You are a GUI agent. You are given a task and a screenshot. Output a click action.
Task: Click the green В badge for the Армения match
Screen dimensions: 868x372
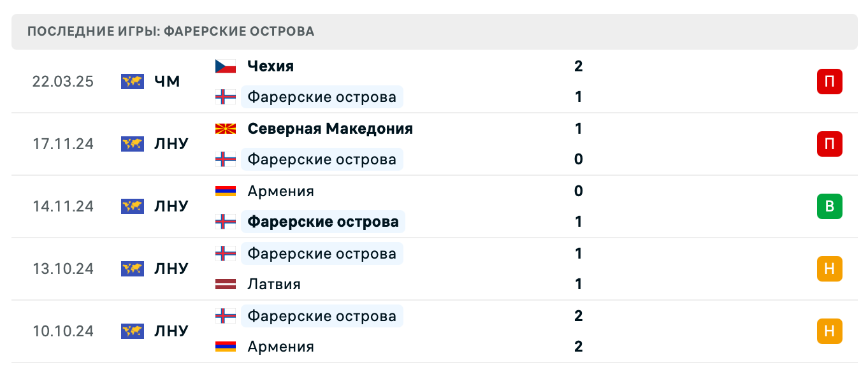pos(829,206)
